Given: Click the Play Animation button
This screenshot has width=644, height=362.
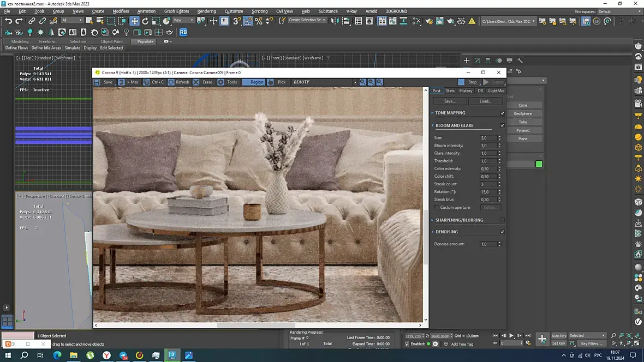Looking at the screenshot, I should pos(511,336).
